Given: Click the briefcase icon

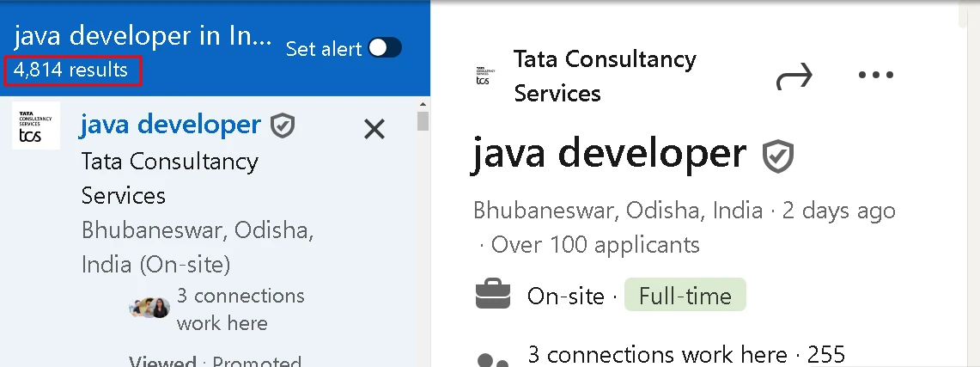Looking at the screenshot, I should click(x=493, y=295).
